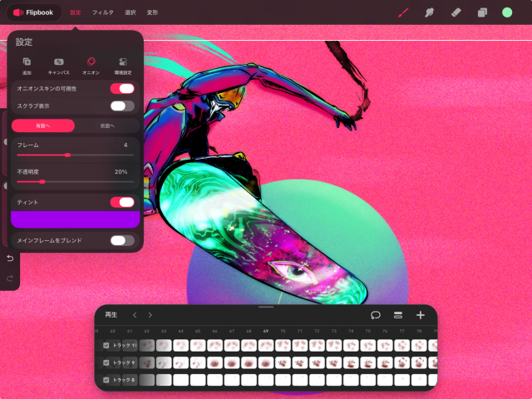Click the timeline panel drag handle
Screen dimensions: 532x399
pos(266,307)
